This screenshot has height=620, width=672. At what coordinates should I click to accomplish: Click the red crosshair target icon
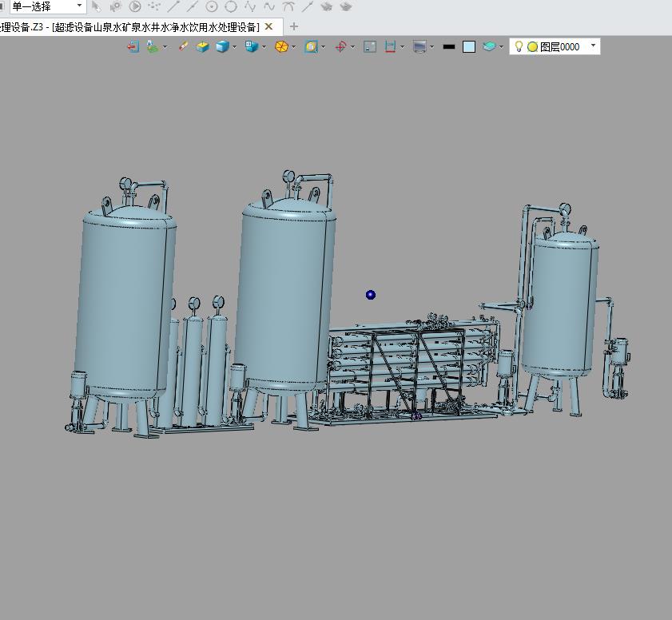point(340,46)
